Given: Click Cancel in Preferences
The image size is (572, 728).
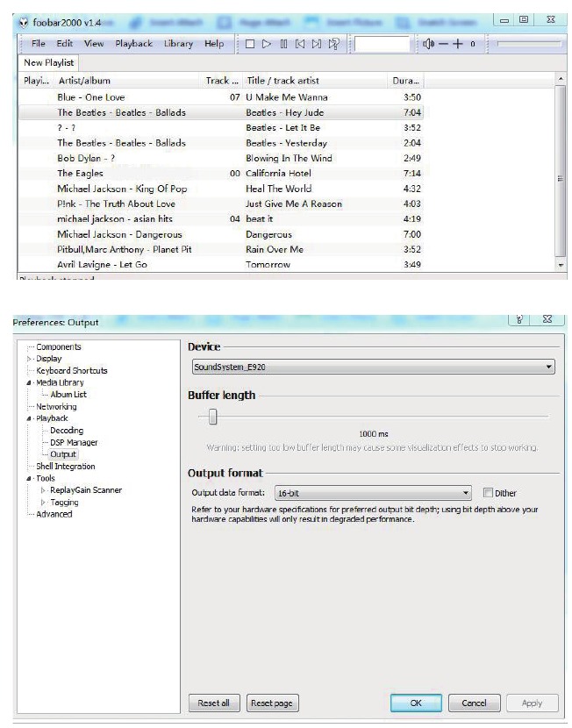Looking at the screenshot, I should point(474,703).
